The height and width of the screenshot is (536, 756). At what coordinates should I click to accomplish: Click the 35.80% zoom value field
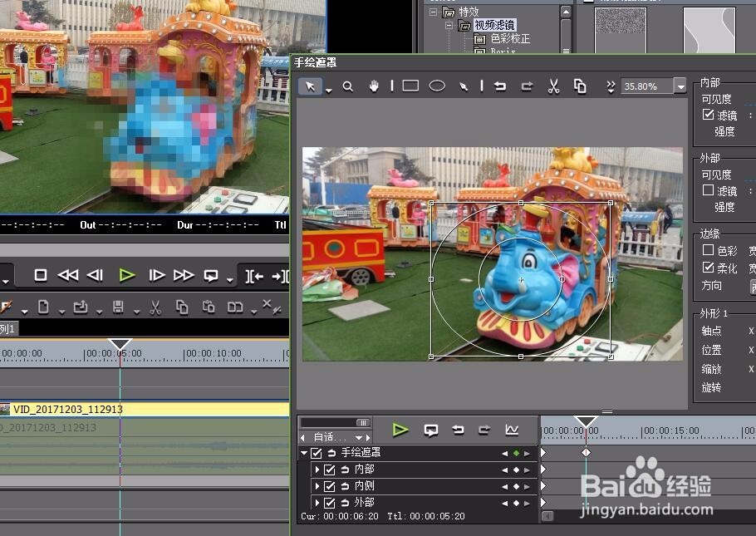[647, 86]
